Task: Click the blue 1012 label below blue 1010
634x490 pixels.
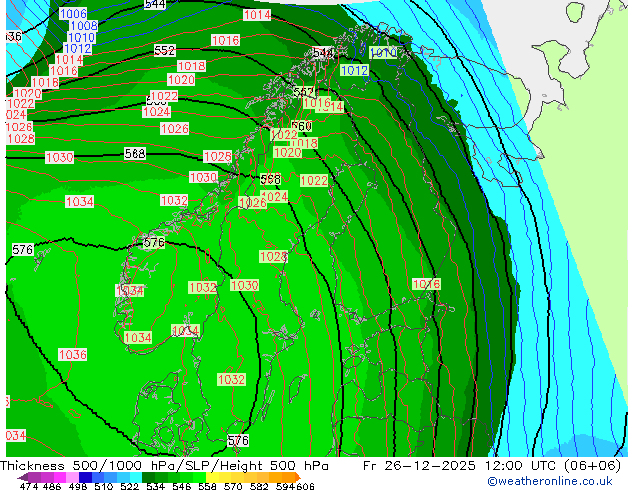Action: [354, 70]
